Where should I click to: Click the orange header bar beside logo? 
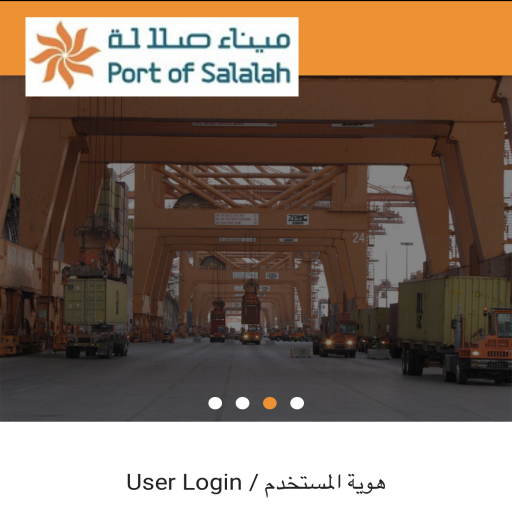(405, 38)
